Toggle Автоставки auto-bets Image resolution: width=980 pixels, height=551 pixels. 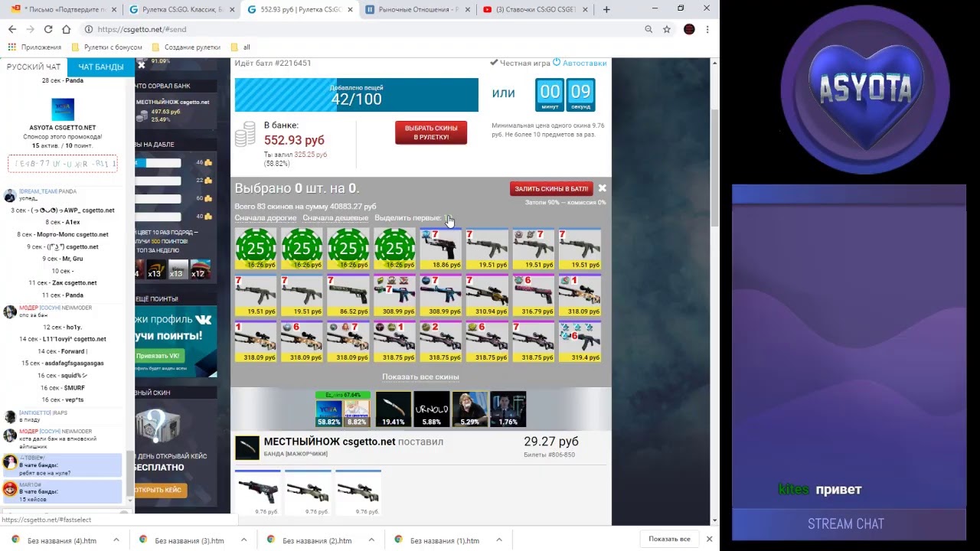point(580,63)
